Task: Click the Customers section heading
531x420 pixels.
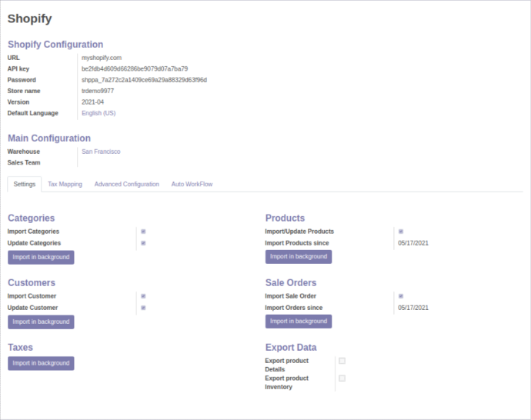Action: coord(32,282)
